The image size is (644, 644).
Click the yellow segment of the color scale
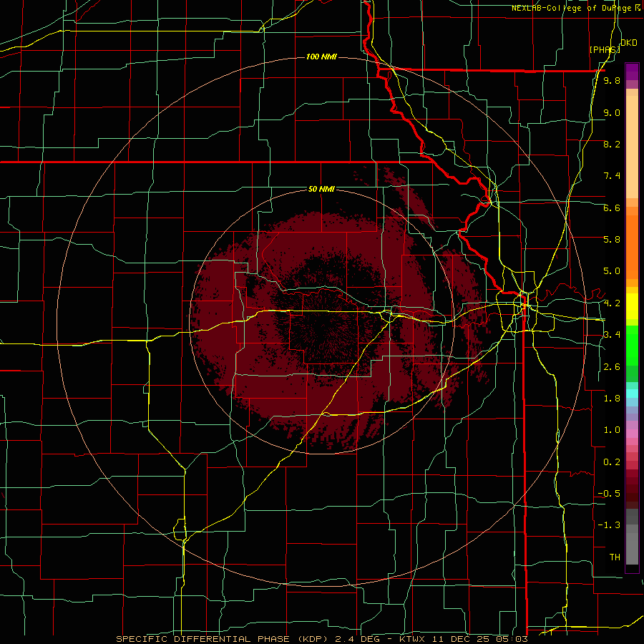pos(632,306)
